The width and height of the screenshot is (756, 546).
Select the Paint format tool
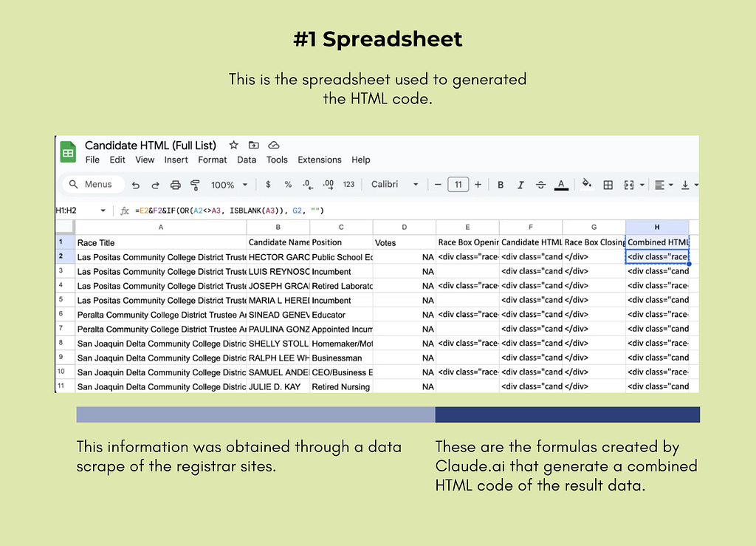click(195, 185)
